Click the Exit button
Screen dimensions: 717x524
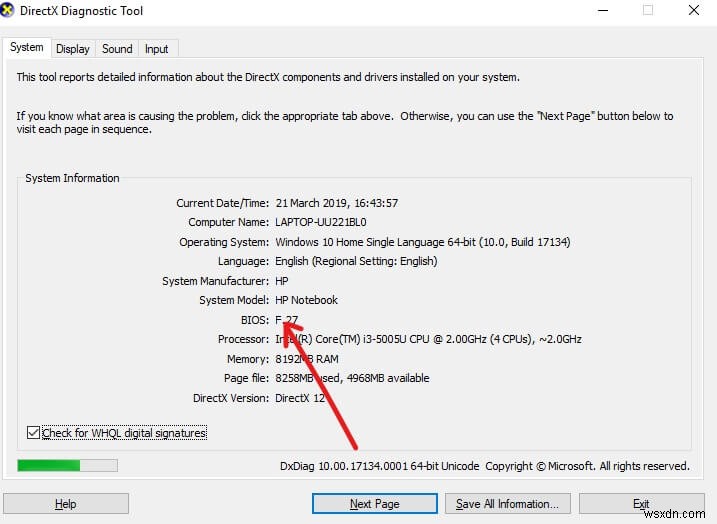tap(642, 503)
